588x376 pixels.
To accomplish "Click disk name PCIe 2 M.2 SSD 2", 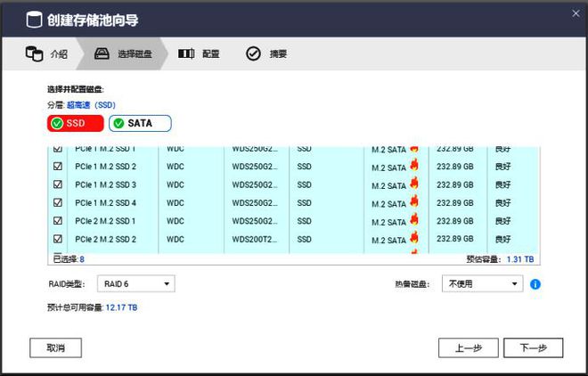I will coord(105,239).
